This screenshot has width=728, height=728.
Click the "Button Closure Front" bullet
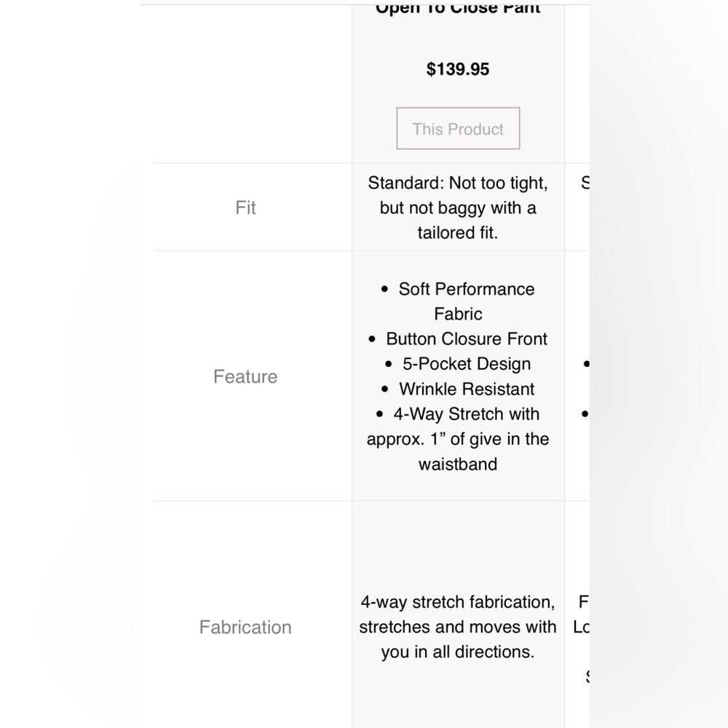pyautogui.click(x=467, y=339)
